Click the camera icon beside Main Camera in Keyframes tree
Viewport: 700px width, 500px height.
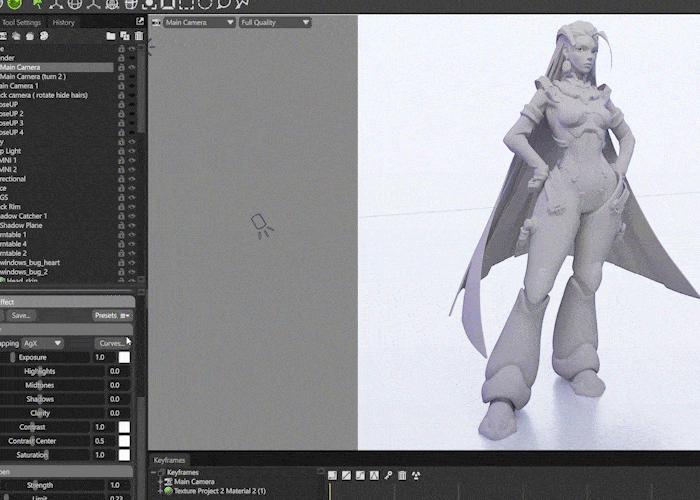click(x=168, y=482)
